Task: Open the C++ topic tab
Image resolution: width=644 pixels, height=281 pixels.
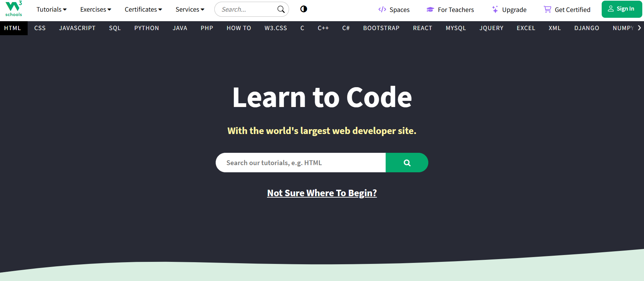Action: [323, 28]
